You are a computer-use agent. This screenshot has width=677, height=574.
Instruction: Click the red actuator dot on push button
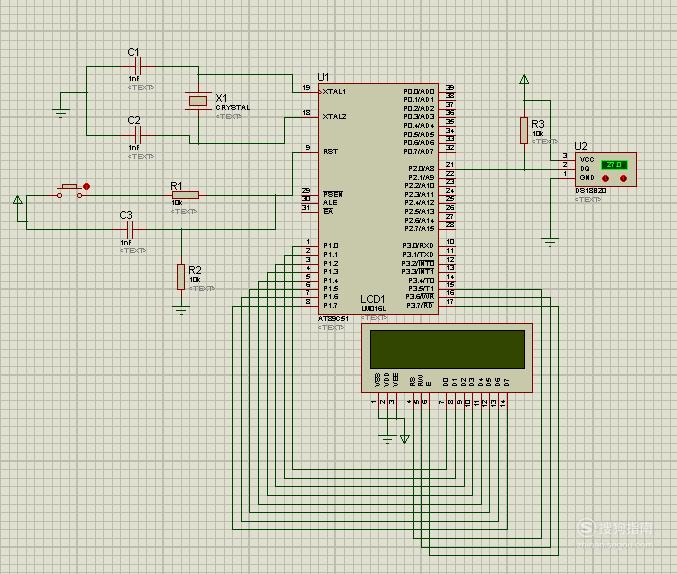coord(86,187)
